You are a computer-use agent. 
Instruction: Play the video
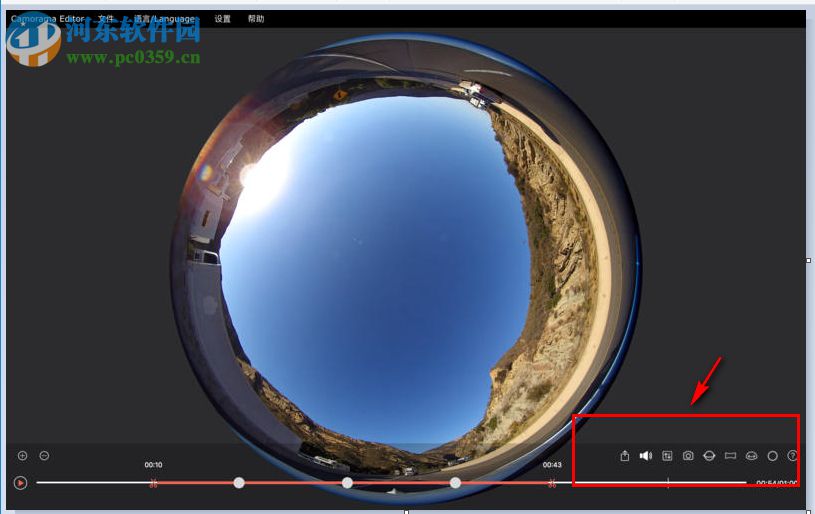click(20, 483)
